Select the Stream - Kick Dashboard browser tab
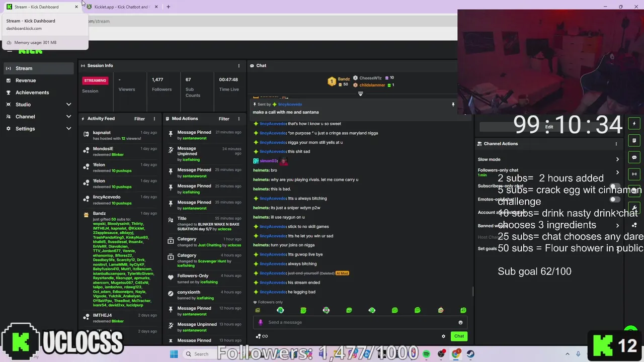This screenshot has height=362, width=644. 41,7
